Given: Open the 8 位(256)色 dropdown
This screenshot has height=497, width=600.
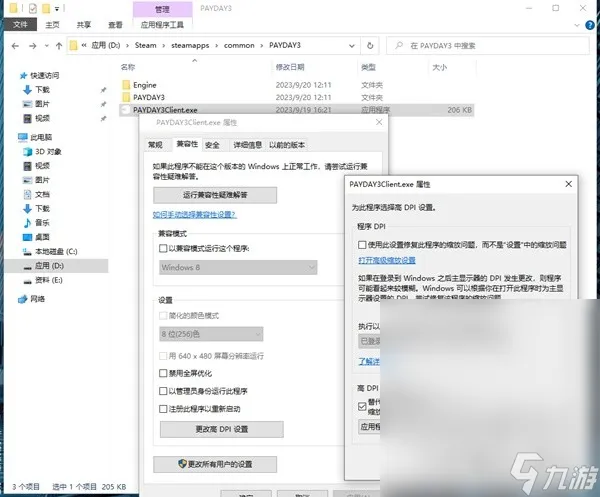Looking at the screenshot, I should pyautogui.click(x=211, y=334).
